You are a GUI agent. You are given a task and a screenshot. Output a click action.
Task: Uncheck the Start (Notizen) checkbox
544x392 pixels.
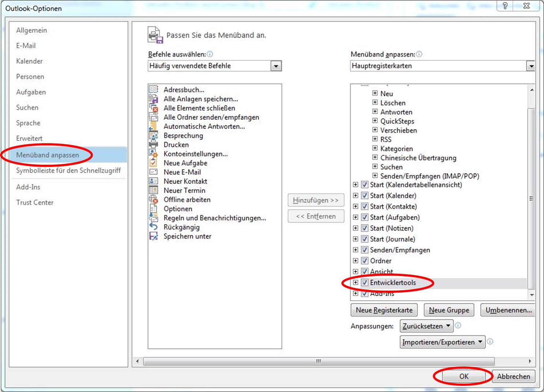pyautogui.click(x=364, y=228)
